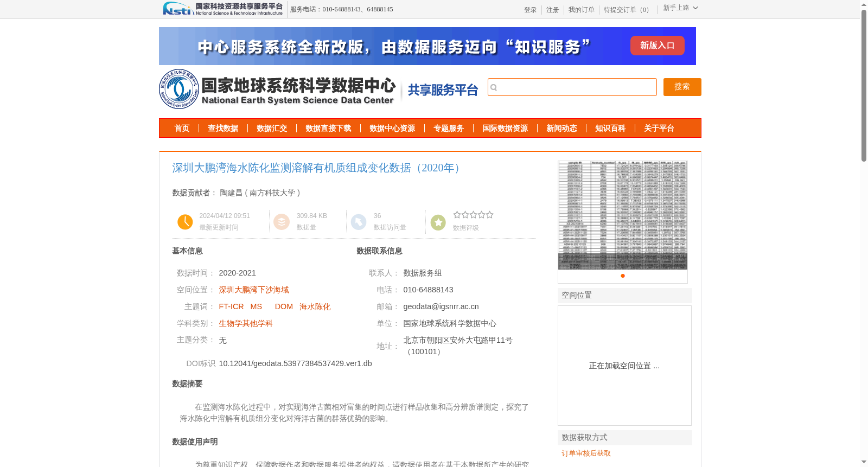Click the 正在加载空间位置 map placeholder
868x467 pixels.
pos(624,366)
